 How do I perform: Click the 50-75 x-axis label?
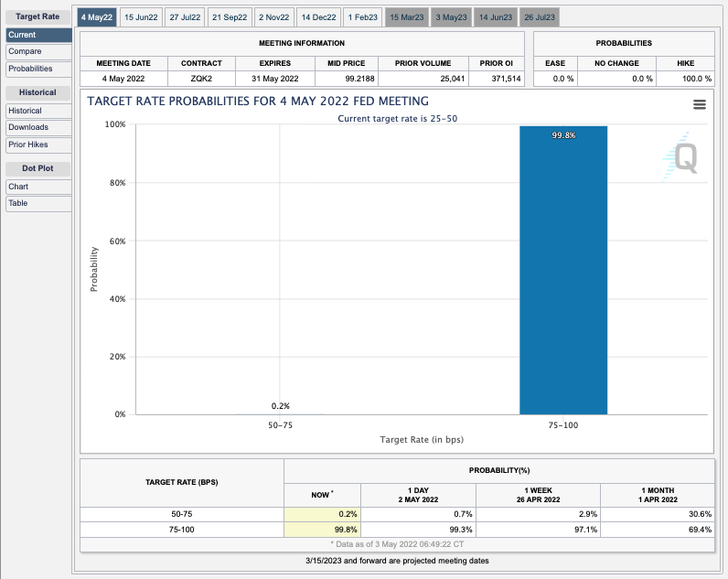pos(281,425)
